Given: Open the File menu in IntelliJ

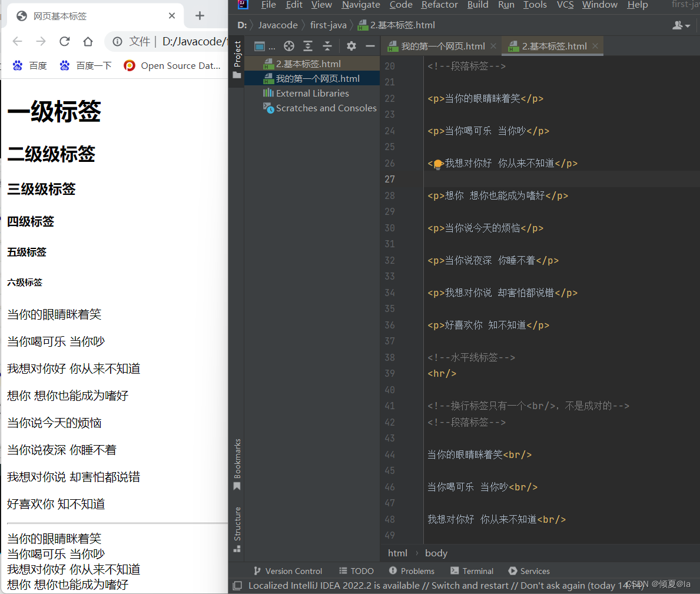Looking at the screenshot, I should (x=268, y=5).
